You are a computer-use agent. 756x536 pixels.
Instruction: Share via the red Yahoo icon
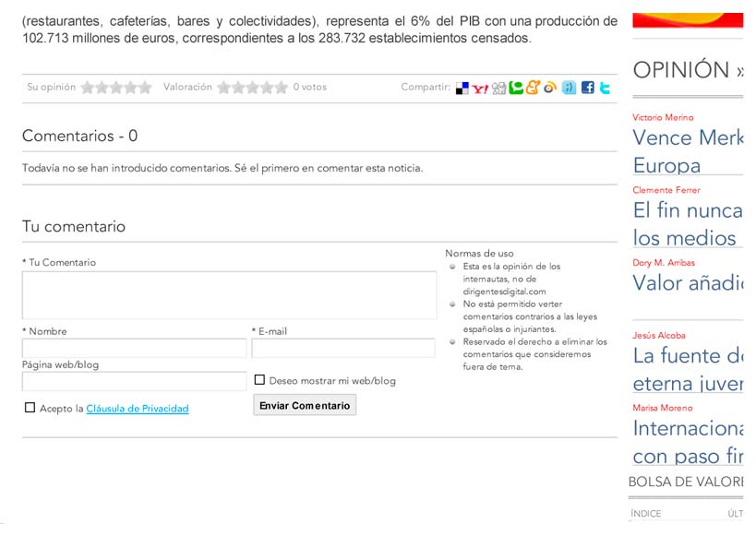(x=480, y=89)
